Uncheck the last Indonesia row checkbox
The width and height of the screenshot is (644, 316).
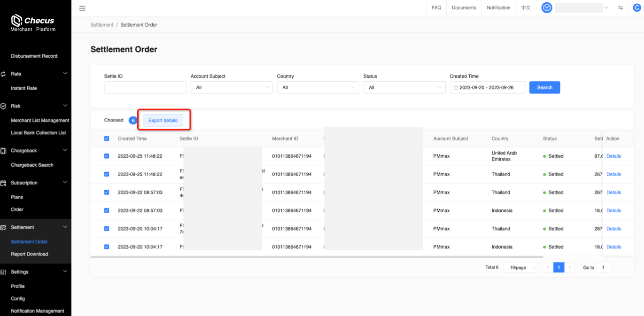click(107, 247)
